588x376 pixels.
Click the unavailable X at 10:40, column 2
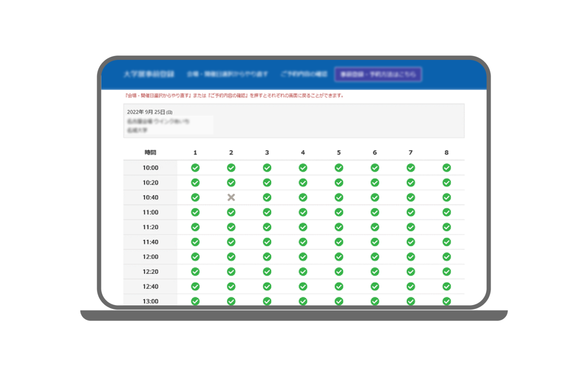[x=231, y=197]
